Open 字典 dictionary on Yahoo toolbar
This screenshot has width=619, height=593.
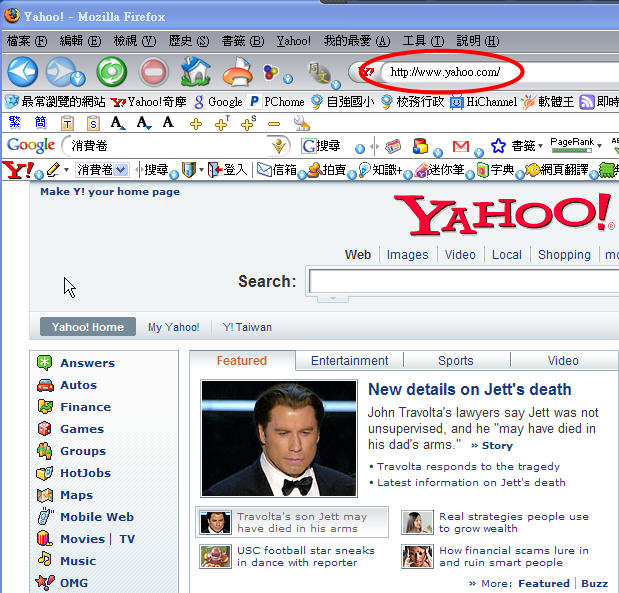point(495,170)
